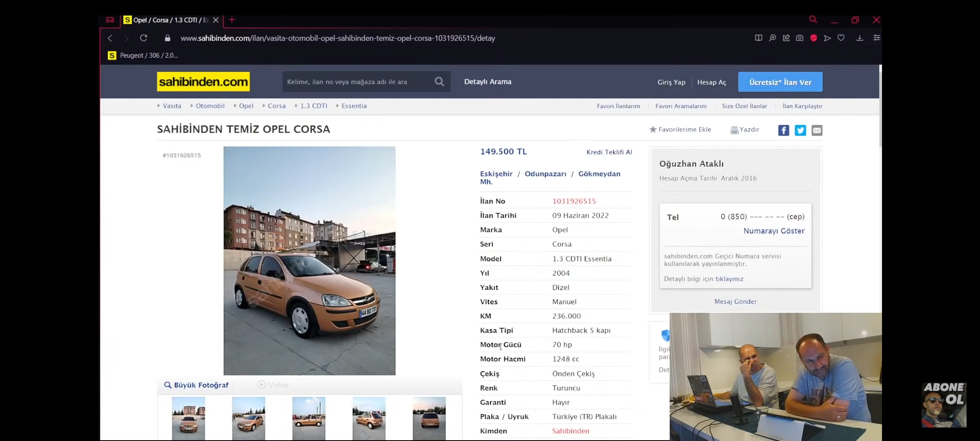Screen dimensions: 980x441
Task: Select 1.3 CDTI breadcrumb
Action: click(314, 106)
